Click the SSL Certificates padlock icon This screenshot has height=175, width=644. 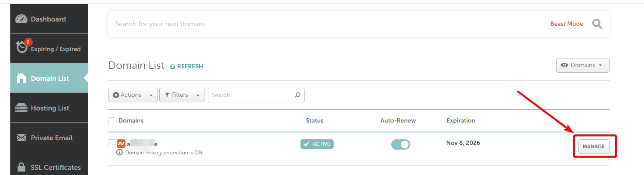tap(21, 167)
